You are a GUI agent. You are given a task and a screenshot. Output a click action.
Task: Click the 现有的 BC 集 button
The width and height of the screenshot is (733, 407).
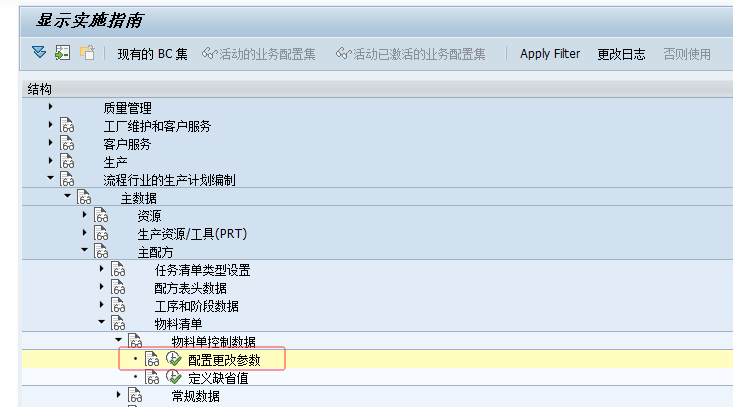[152, 54]
